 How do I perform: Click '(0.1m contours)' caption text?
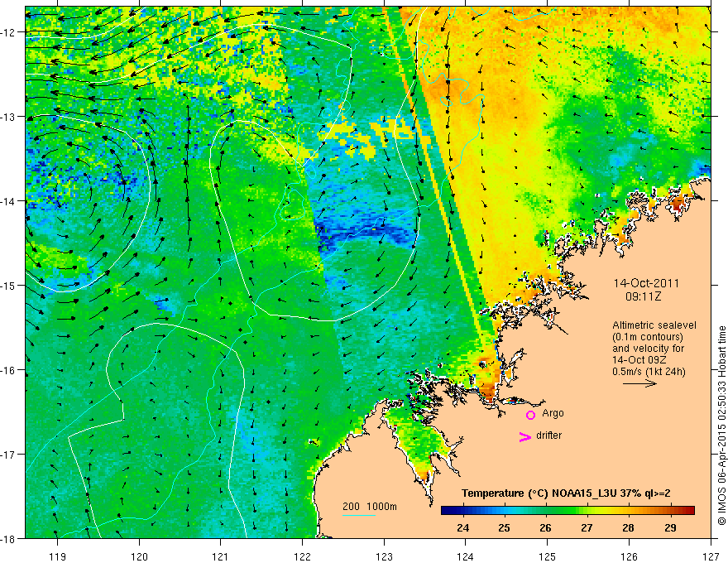[648, 337]
